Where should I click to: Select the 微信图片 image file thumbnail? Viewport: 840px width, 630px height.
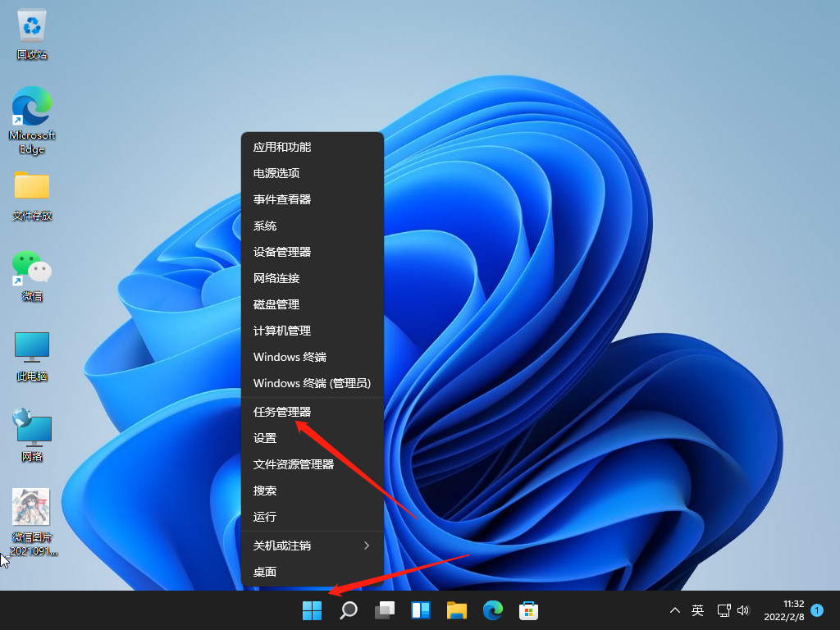31,508
